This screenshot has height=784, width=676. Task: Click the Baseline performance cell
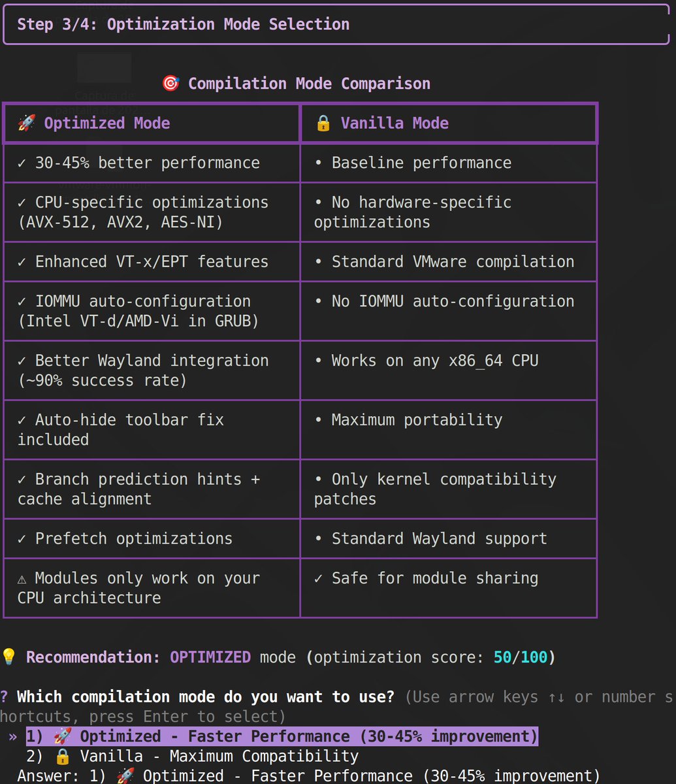(449, 163)
